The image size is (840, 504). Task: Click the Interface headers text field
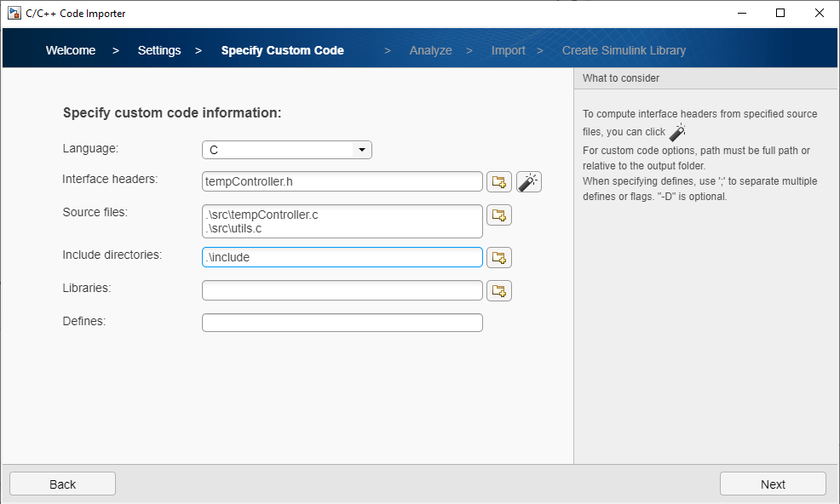tap(342, 181)
